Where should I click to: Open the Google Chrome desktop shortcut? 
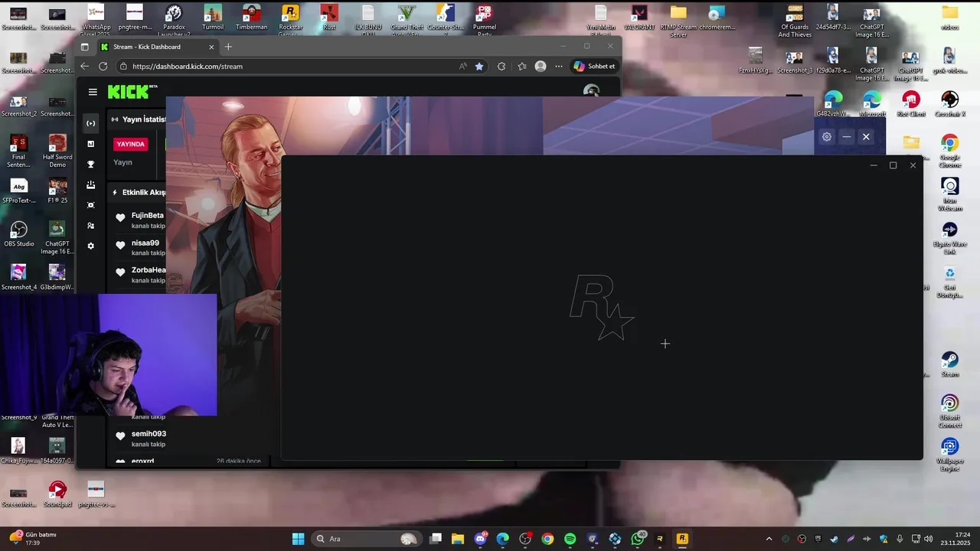coord(949,152)
